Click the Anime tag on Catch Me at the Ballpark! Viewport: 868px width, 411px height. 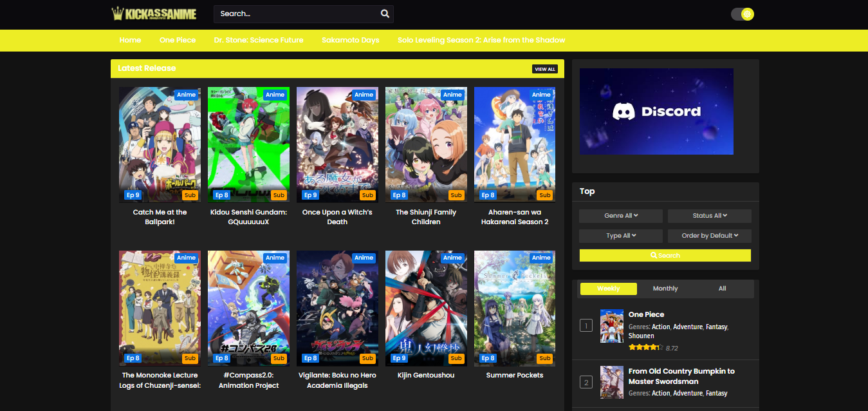pyautogui.click(x=186, y=95)
